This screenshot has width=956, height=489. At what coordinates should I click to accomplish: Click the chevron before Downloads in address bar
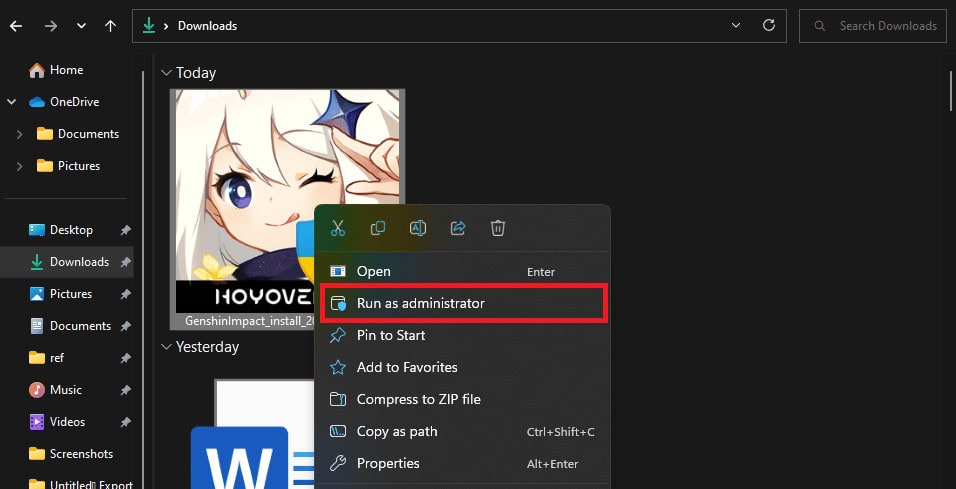[165, 26]
